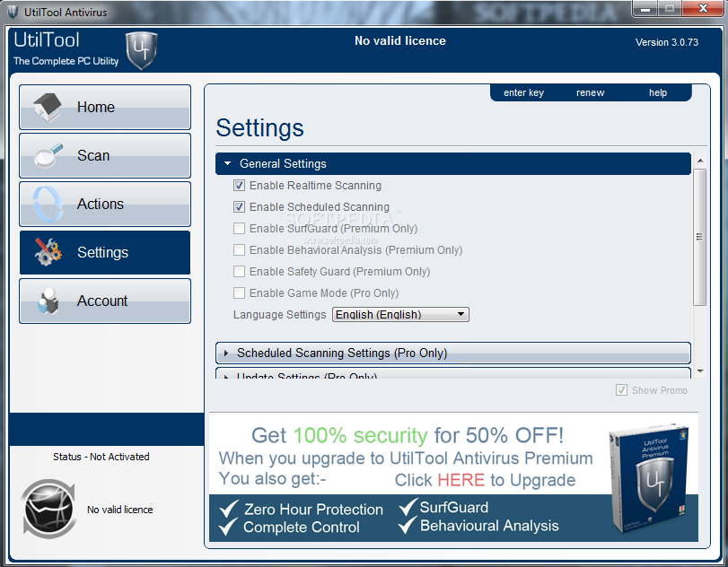Screen dimensions: 728x567
Task: Click the UtilTool Antivirus Premium box image
Action: 649,478
